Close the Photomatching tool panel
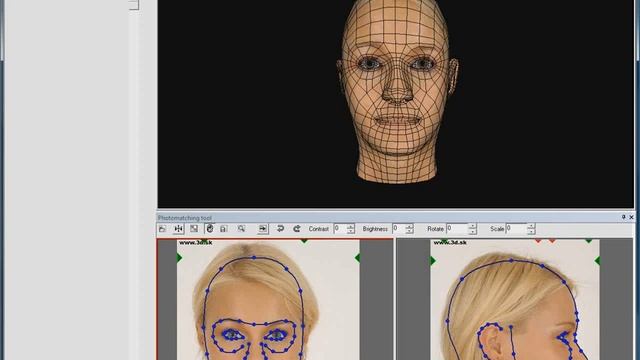Screen dimensions: 640x360 click(x=631, y=217)
